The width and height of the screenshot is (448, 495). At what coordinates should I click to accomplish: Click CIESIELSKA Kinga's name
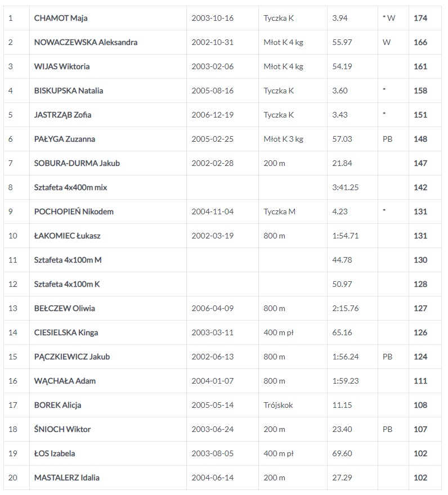coord(66,332)
